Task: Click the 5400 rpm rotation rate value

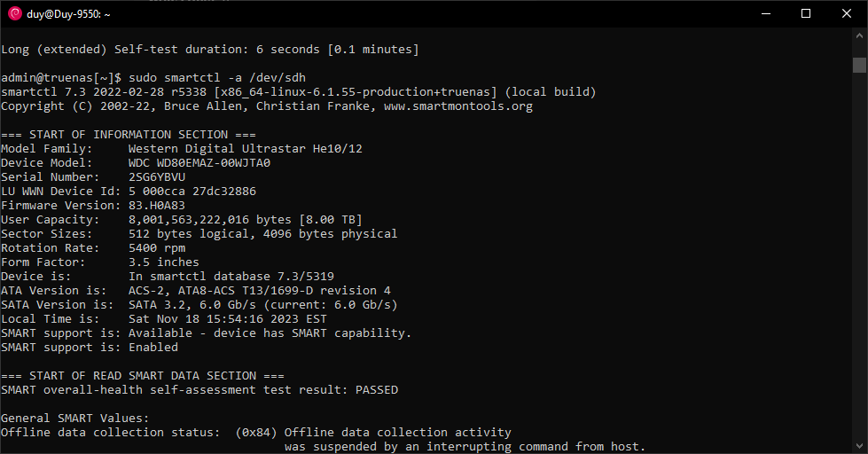Action: pos(157,248)
